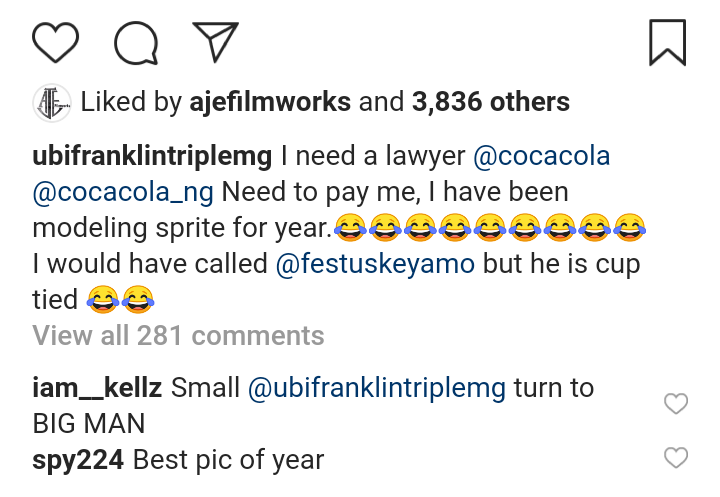Save post with bookmark icon
The image size is (720, 497).
(x=667, y=42)
